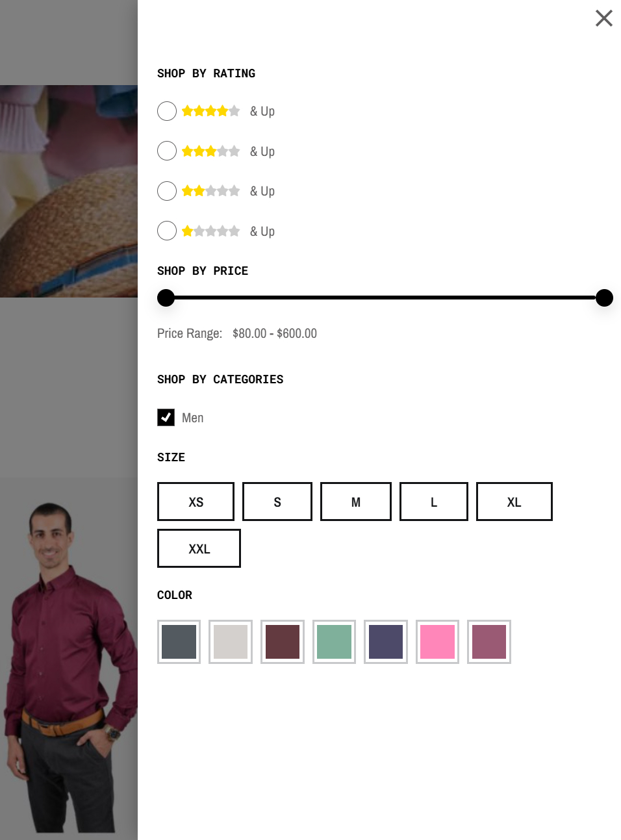Screen dimensions: 621x840
Task: Select the four stars & Up rating
Action: (167, 111)
